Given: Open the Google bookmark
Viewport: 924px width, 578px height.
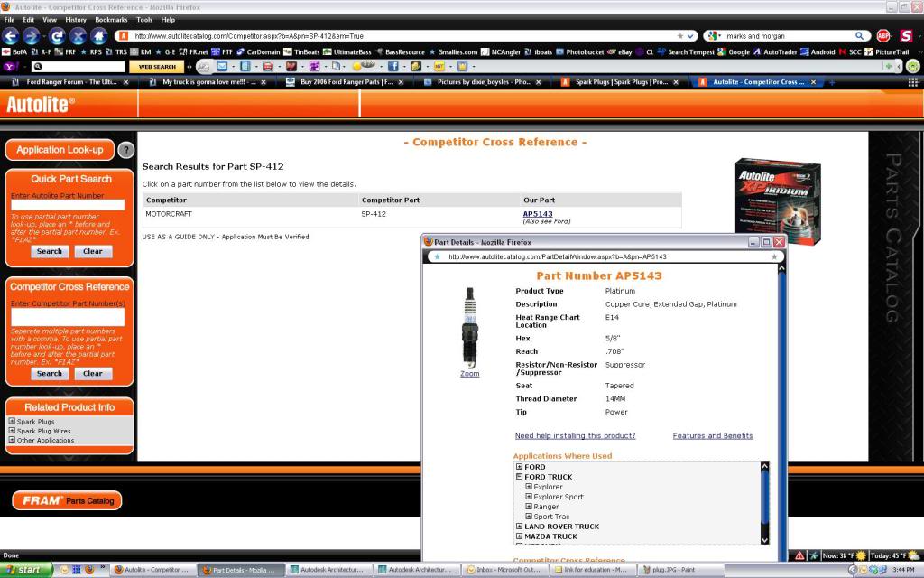Looking at the screenshot, I should click(x=734, y=51).
